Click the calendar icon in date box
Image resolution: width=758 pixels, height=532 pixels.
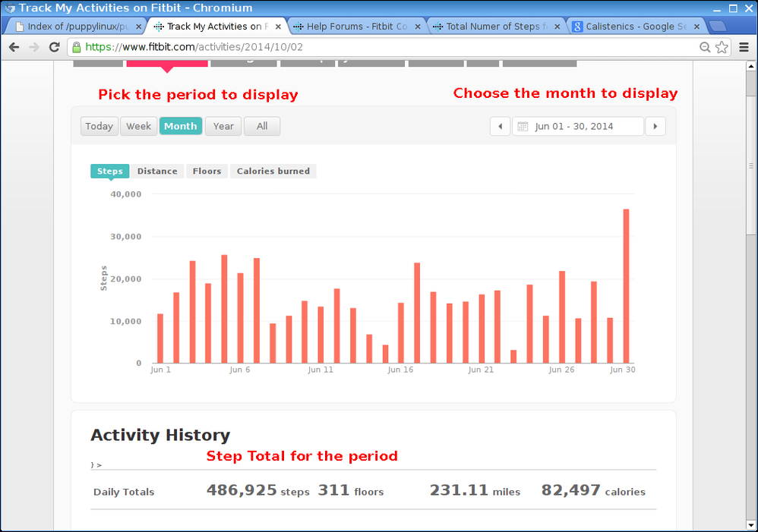point(523,126)
